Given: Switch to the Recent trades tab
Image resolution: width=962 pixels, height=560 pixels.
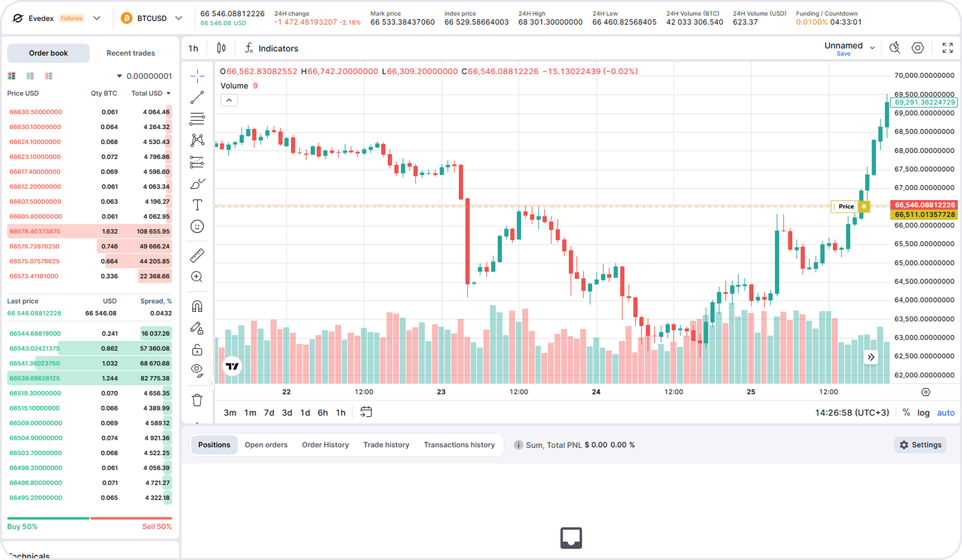Looking at the screenshot, I should tap(131, 53).
